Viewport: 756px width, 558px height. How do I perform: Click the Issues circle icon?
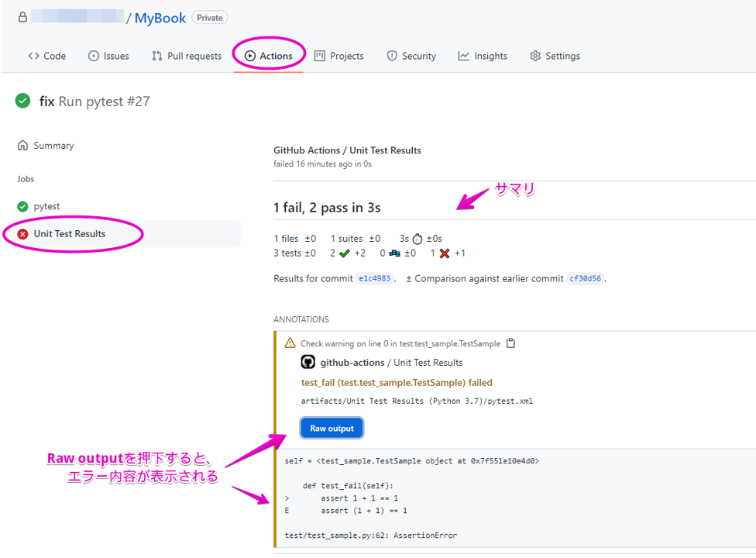tap(94, 55)
